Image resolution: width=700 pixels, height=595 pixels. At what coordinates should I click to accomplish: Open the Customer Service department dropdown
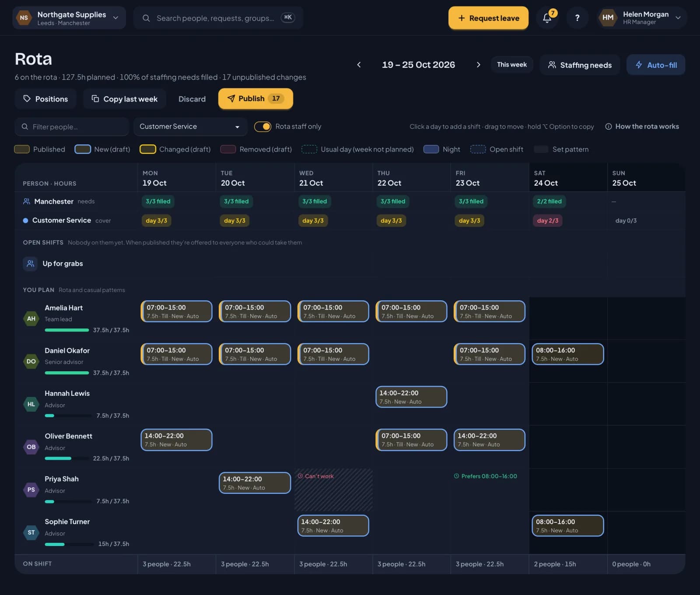pyautogui.click(x=190, y=127)
